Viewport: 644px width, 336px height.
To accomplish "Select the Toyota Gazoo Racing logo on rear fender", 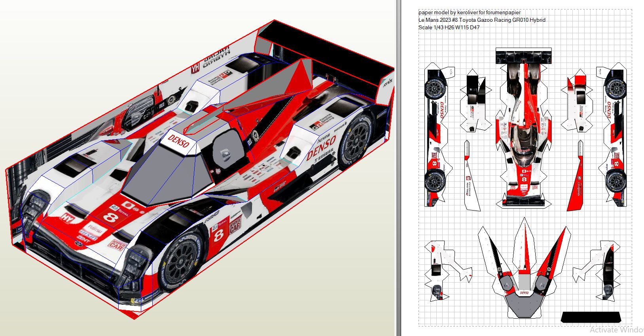I will point(321,122).
